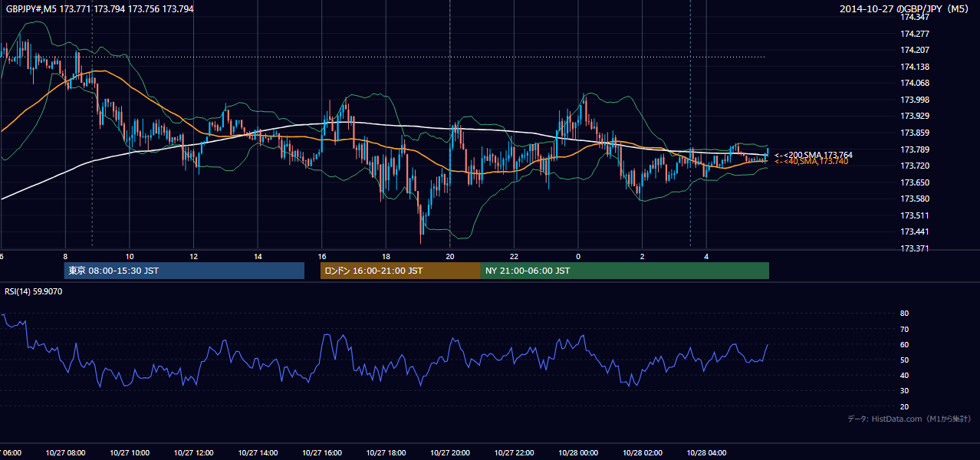Click price axis value 173.720
The width and height of the screenshot is (980, 460).
pyautogui.click(x=914, y=166)
